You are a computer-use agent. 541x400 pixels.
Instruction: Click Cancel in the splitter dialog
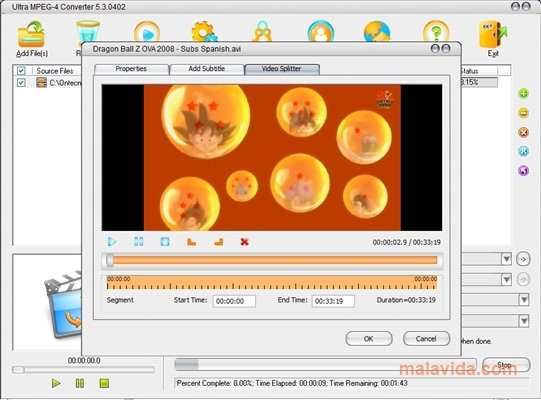click(426, 339)
